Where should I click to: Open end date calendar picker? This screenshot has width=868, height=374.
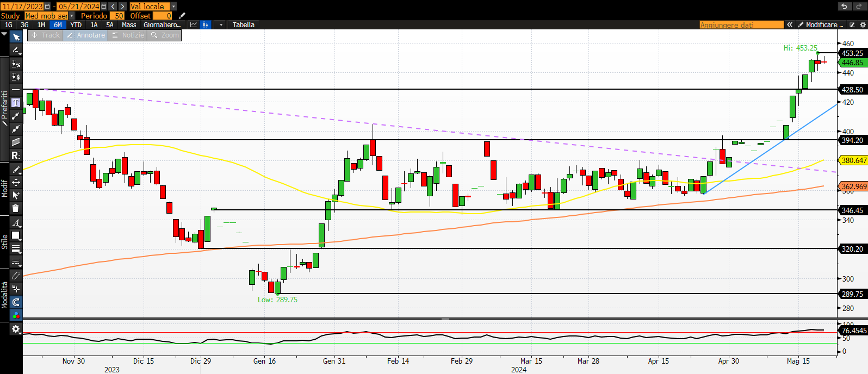tap(104, 7)
